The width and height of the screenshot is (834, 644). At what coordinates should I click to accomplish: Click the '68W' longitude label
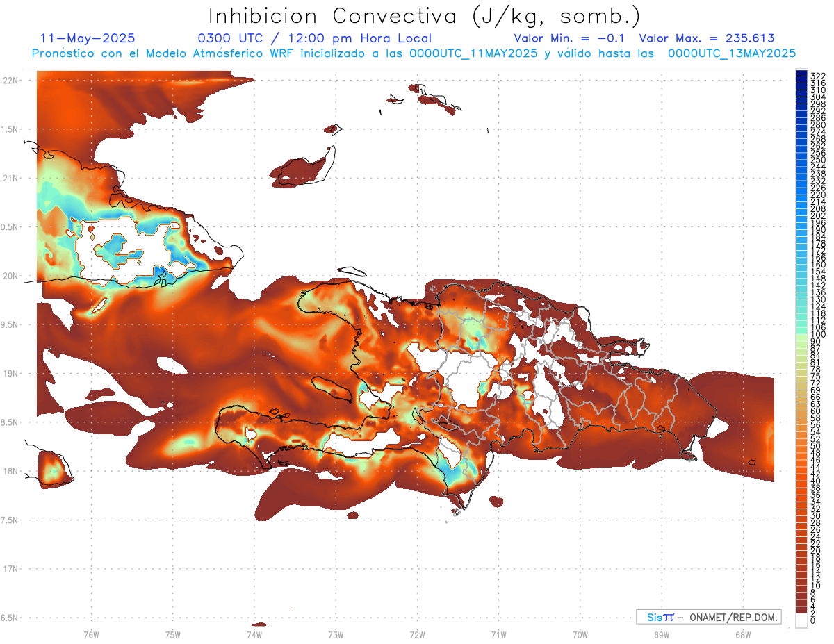pos(742,634)
